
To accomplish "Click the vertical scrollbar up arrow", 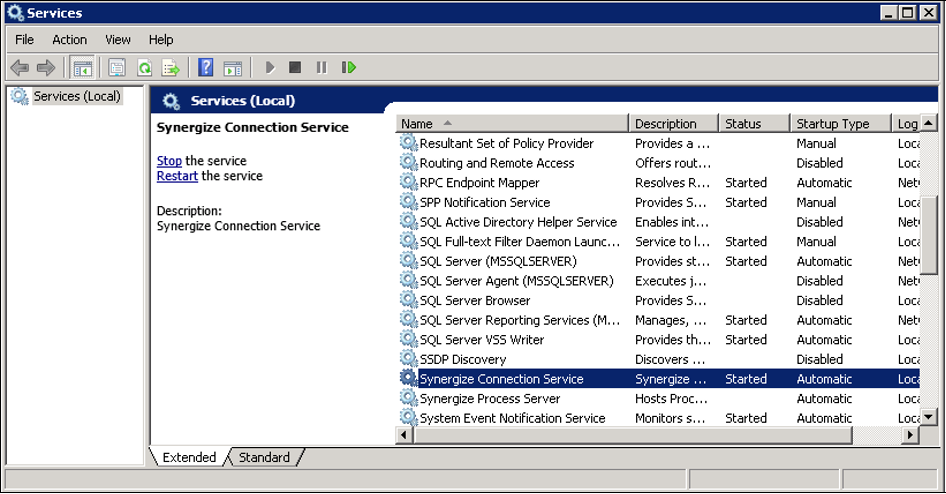I will [929, 123].
